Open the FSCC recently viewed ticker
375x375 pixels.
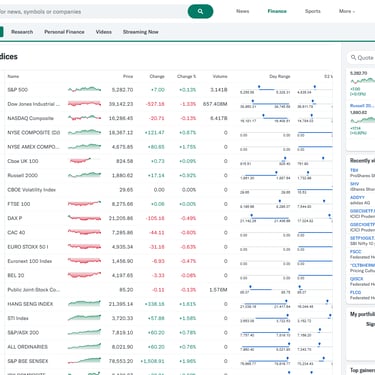(355, 252)
